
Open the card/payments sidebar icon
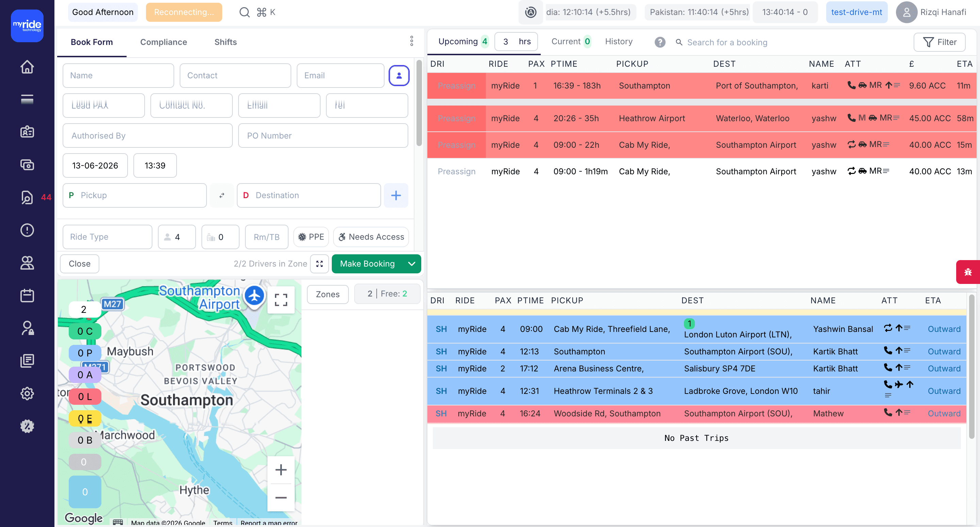(27, 99)
